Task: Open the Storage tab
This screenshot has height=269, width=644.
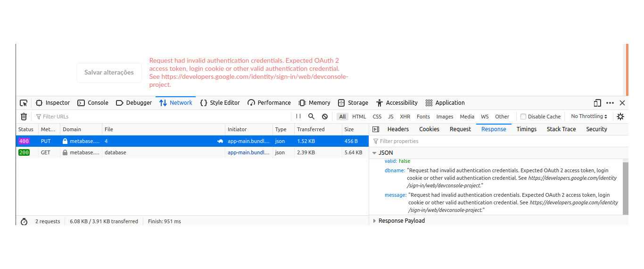Action: pos(353,103)
